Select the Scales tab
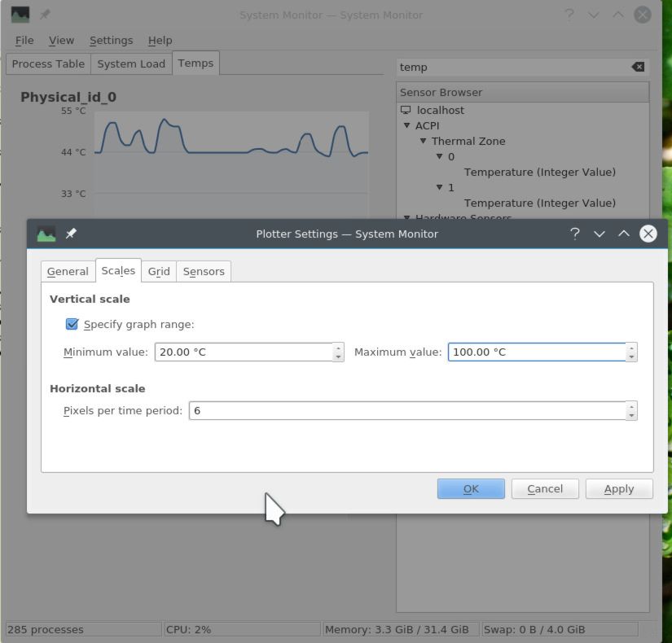The image size is (672, 643). [118, 270]
